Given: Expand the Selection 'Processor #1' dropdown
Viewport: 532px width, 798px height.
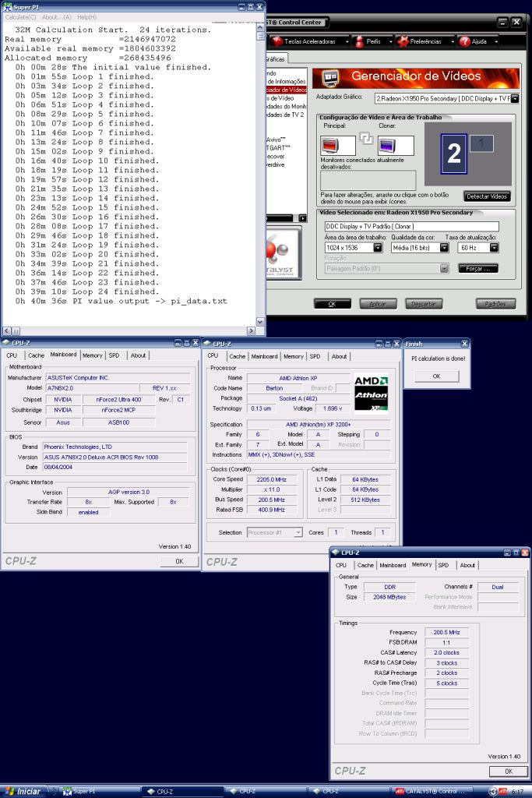Looking at the screenshot, I should [x=298, y=532].
